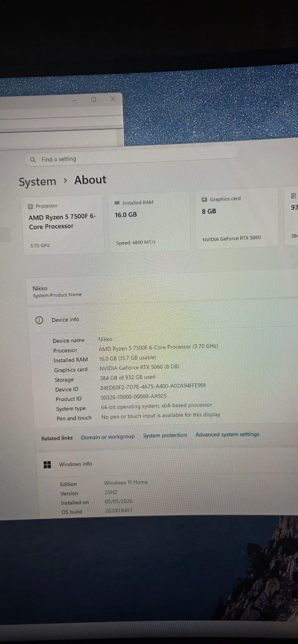Click the Windows 11 Home edition value
This screenshot has width=298, height=644.
pos(126,483)
